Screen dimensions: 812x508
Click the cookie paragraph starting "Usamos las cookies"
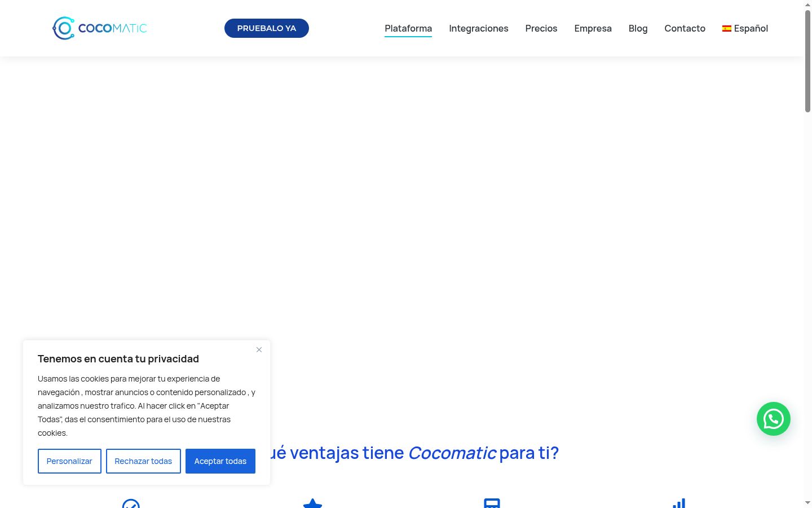pos(147,406)
